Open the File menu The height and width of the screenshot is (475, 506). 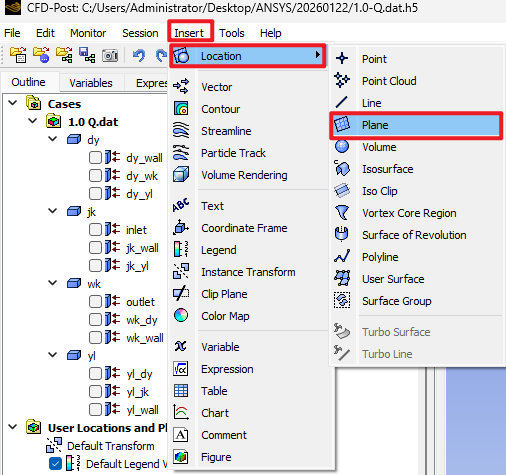coord(12,33)
